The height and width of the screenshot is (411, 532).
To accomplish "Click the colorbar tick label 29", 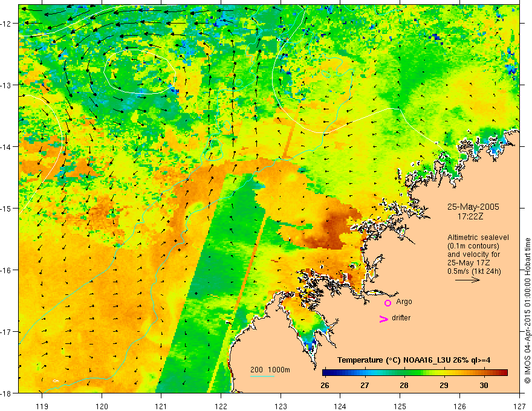I will (x=444, y=385).
